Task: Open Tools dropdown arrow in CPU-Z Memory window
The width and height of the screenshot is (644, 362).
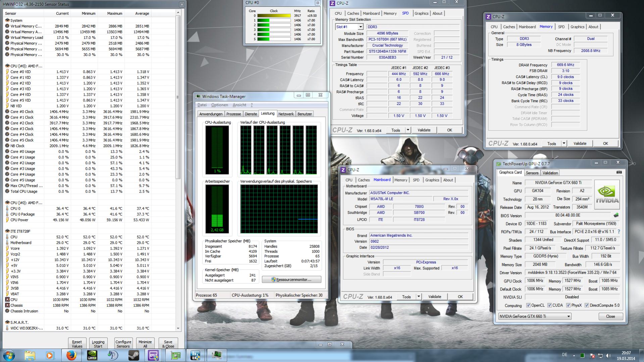Action: point(564,143)
